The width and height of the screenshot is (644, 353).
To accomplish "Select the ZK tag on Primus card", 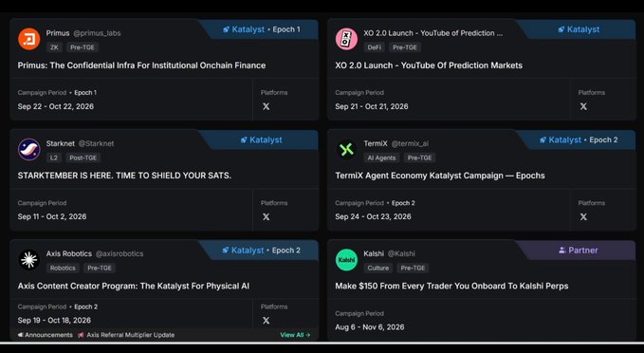I will click(54, 47).
